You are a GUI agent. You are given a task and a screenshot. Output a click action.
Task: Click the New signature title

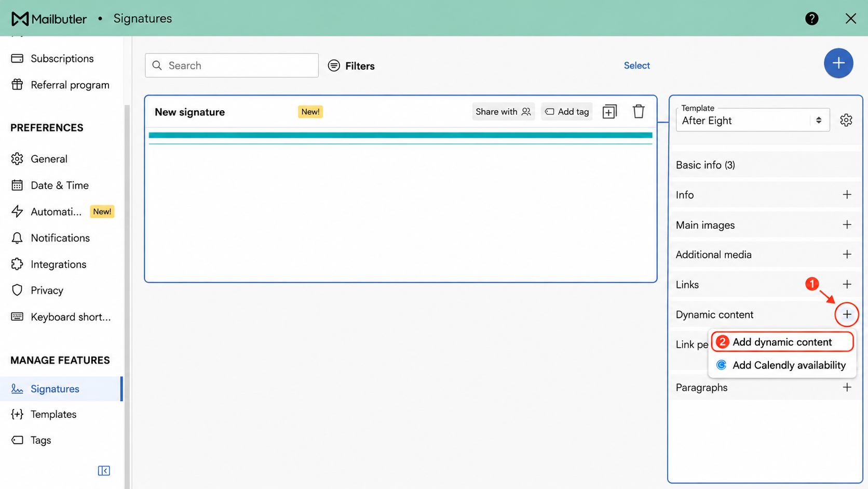pos(189,112)
